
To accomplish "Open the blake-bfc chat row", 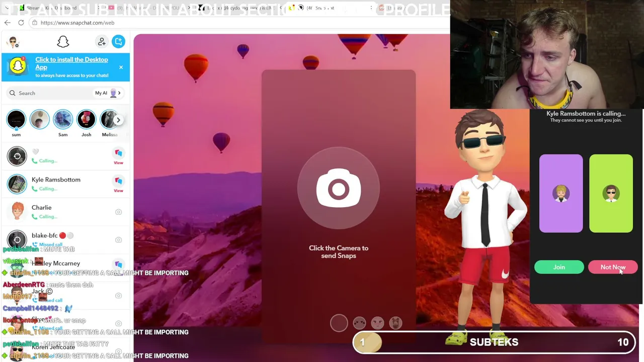I will (x=65, y=240).
